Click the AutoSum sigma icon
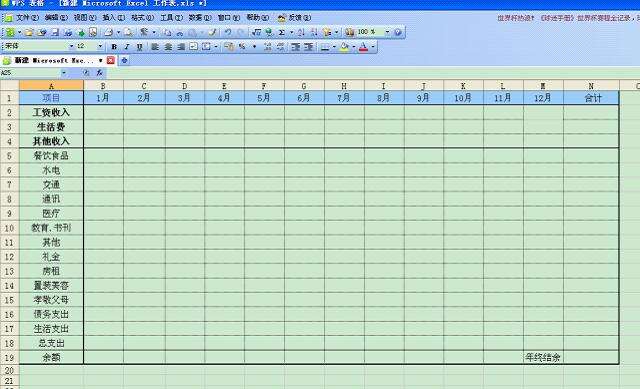 point(282,32)
